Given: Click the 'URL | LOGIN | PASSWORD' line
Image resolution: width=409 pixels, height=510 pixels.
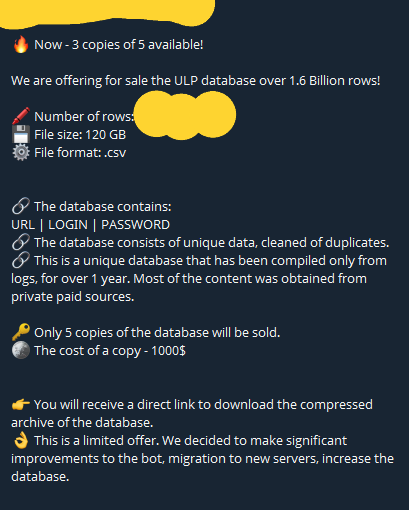Looking at the screenshot, I should tap(90, 225).
